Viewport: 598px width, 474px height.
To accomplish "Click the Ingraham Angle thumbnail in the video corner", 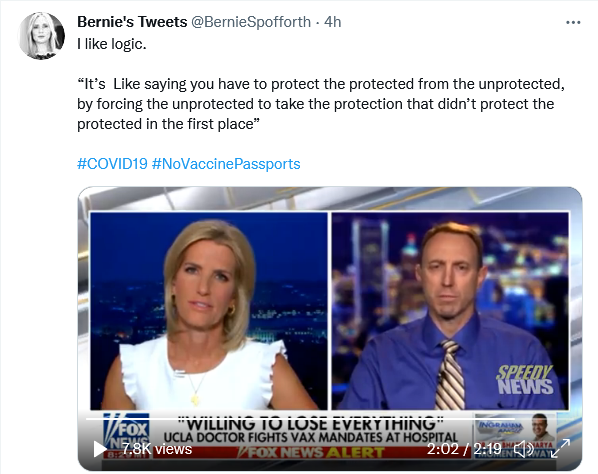I will tap(515, 435).
